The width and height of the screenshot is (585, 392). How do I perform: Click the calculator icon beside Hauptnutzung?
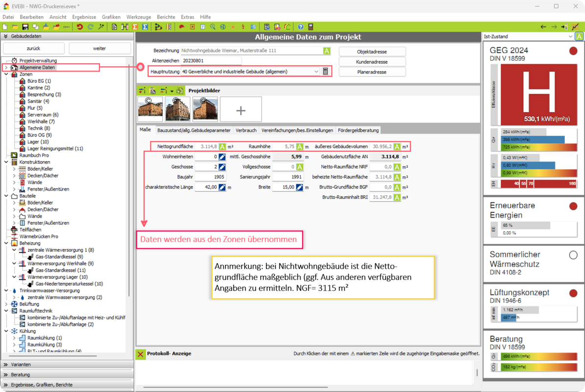(x=325, y=72)
